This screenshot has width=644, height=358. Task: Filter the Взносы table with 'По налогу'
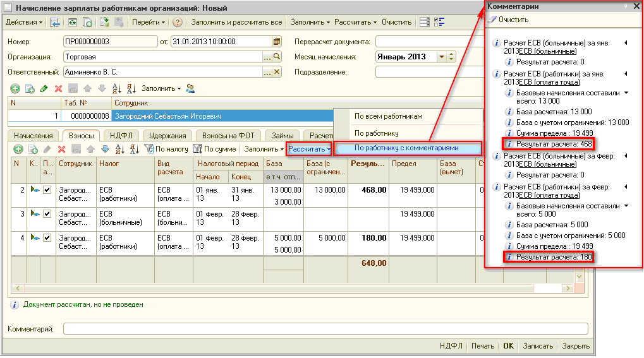[166, 149]
